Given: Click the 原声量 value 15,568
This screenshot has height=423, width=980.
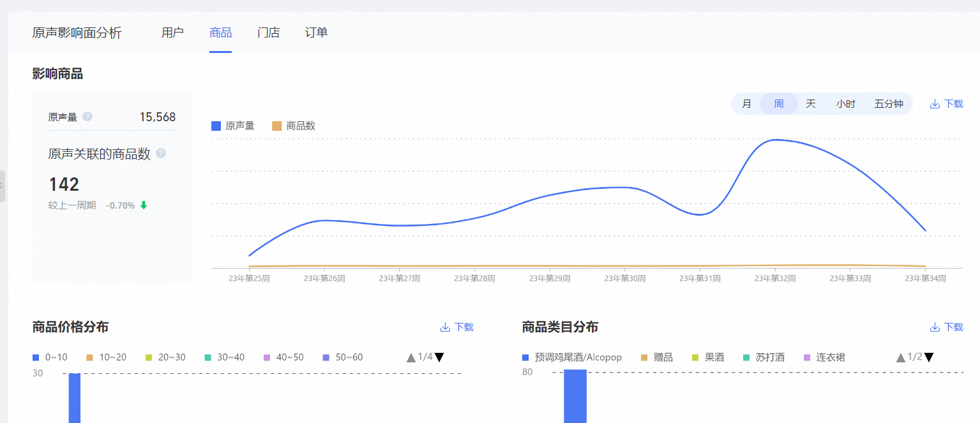Looking at the screenshot, I should point(158,117).
